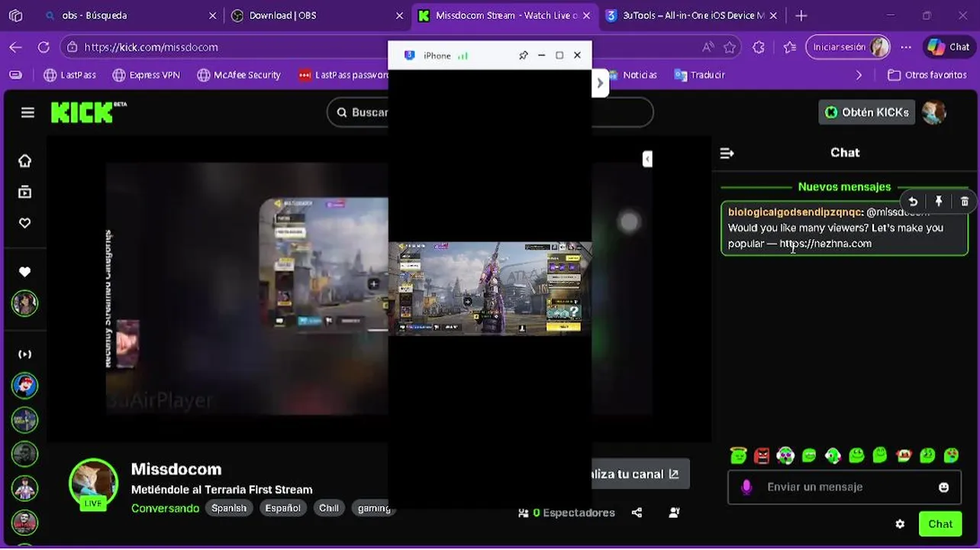This screenshot has height=550, width=980.
Task: Open Express VPN bookmark
Action: point(146,75)
